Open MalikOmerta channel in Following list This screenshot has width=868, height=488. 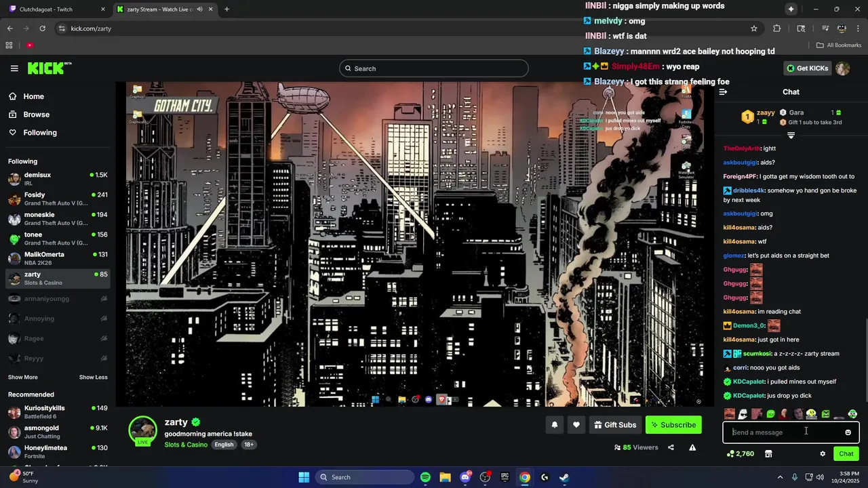pos(58,258)
